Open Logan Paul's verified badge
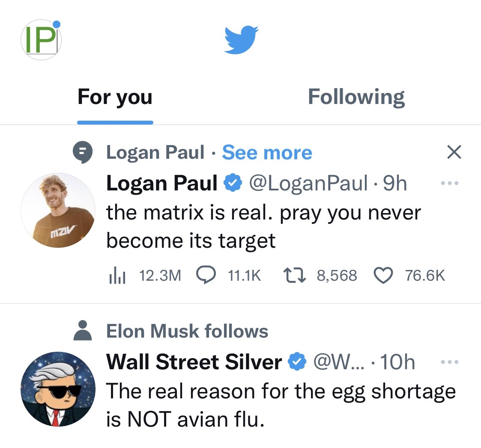Viewport: 481px width, 448px height. click(233, 183)
